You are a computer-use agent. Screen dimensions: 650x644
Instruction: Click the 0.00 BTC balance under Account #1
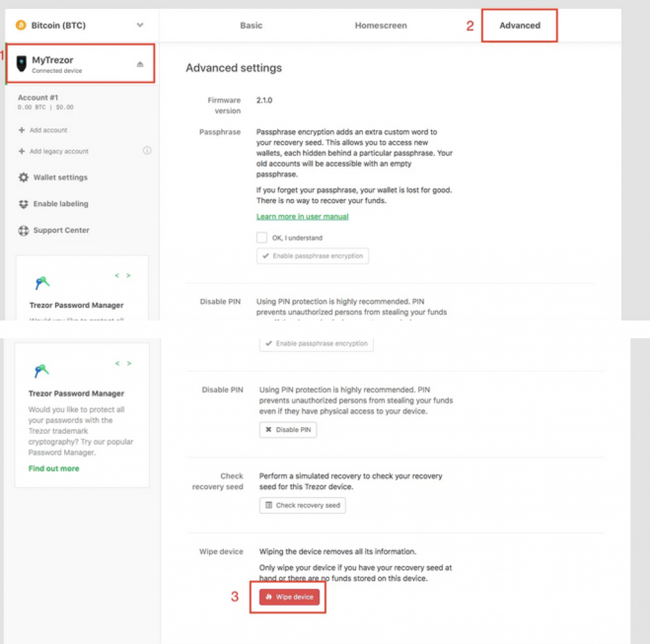click(32, 107)
